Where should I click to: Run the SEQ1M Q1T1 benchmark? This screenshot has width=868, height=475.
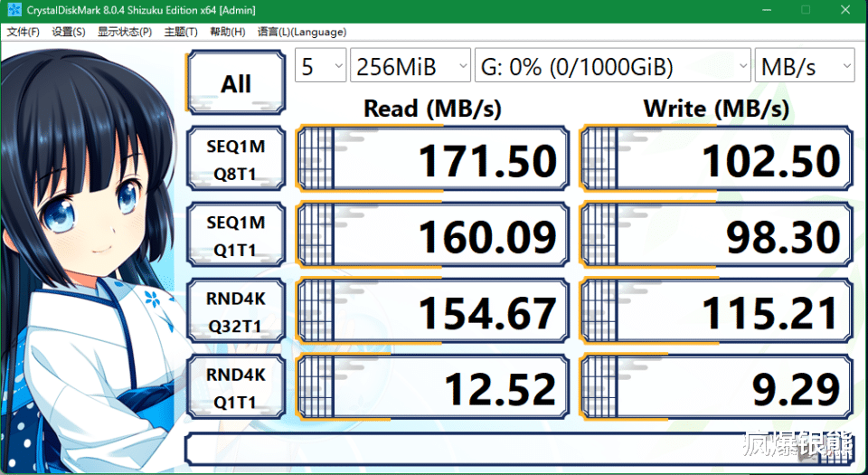coord(236,235)
